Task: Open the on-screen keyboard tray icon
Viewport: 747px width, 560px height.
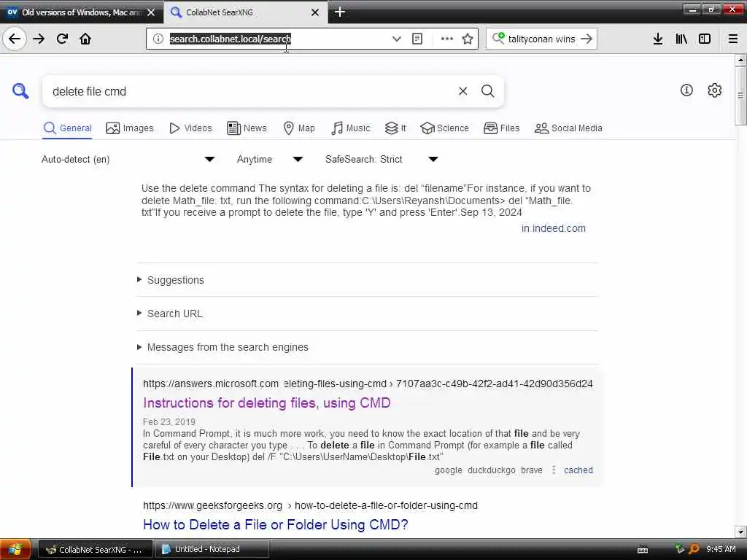Action: click(642, 550)
